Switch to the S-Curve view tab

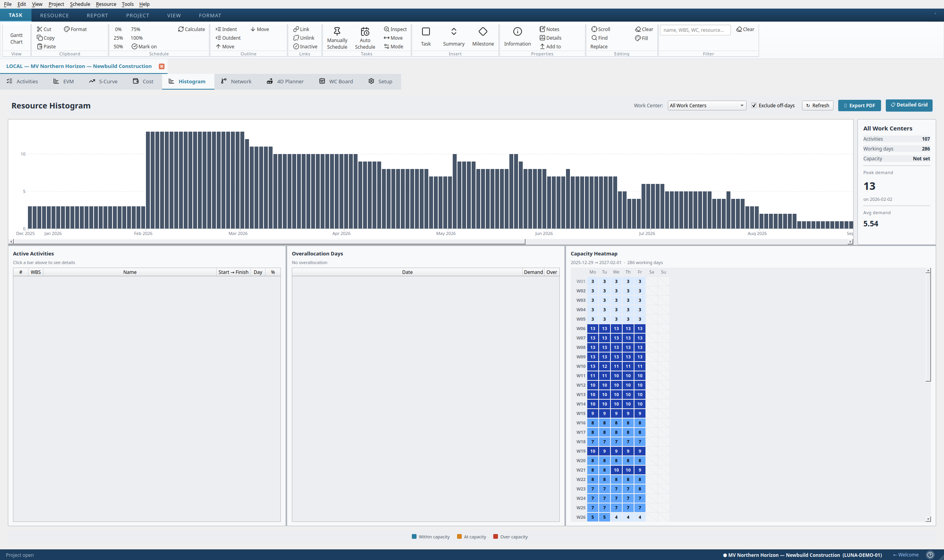tap(103, 81)
